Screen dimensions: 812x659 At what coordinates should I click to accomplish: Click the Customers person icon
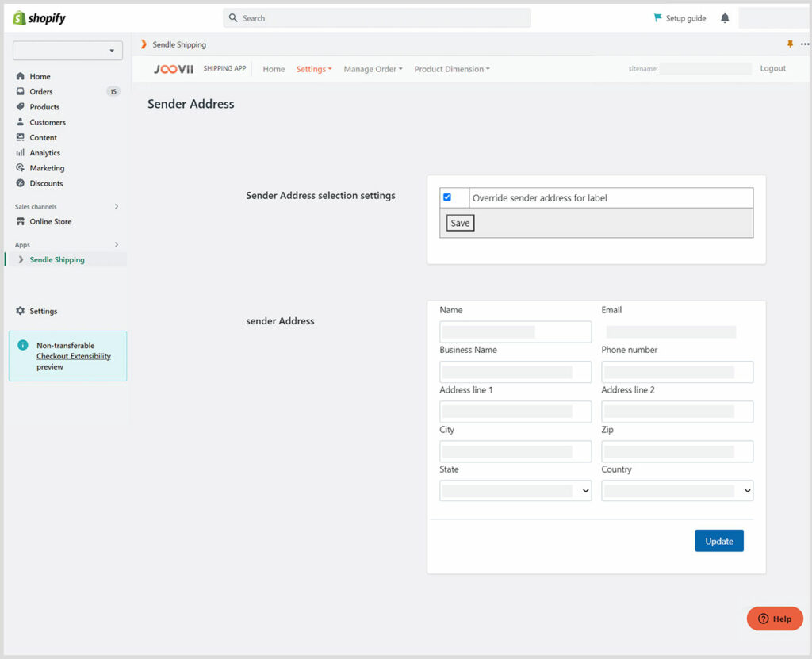click(20, 122)
